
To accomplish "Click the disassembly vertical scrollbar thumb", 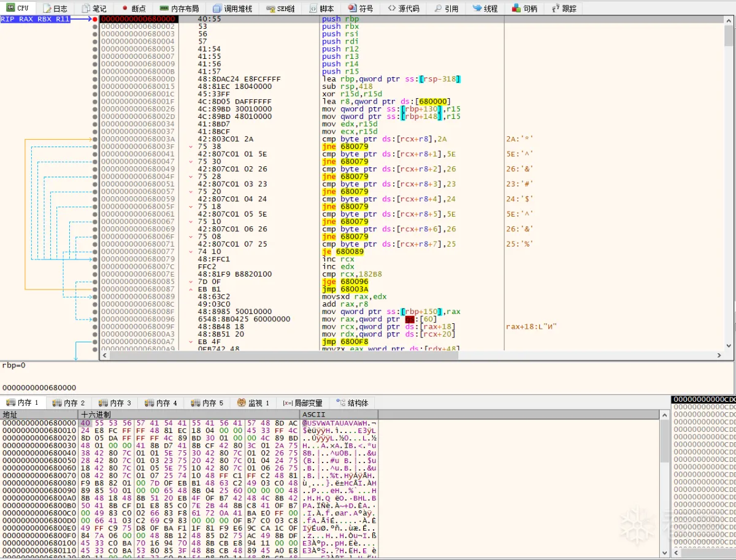I will [729, 36].
